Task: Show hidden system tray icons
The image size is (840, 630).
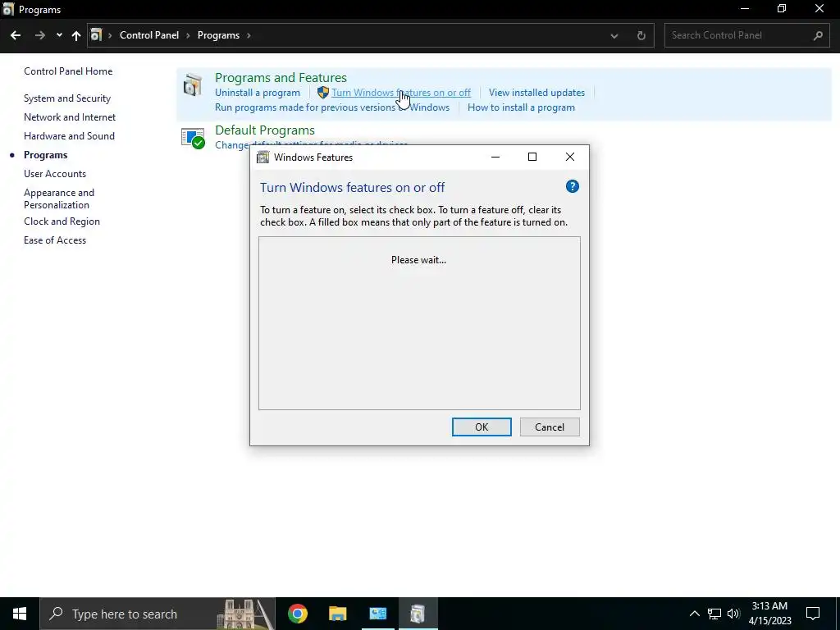Action: click(694, 614)
